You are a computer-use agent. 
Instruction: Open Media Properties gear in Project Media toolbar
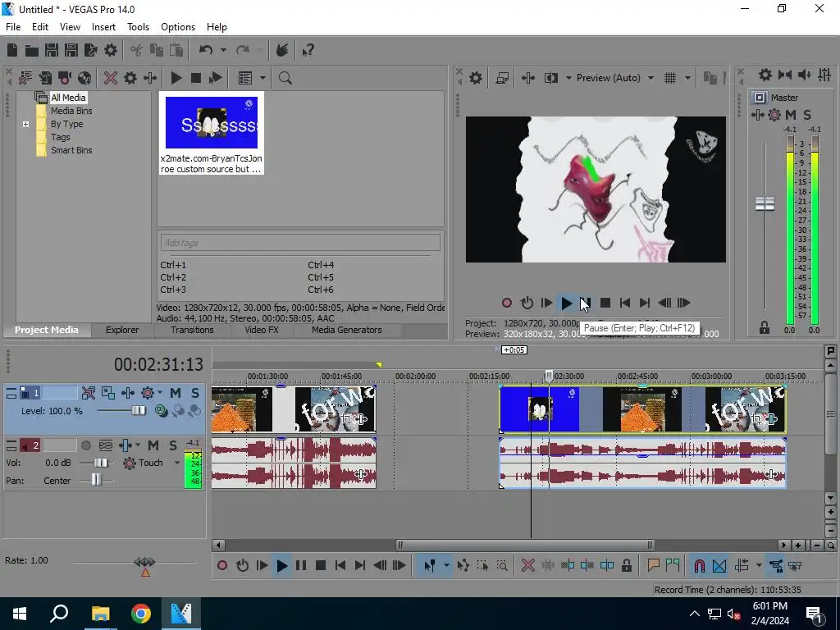[x=130, y=78]
